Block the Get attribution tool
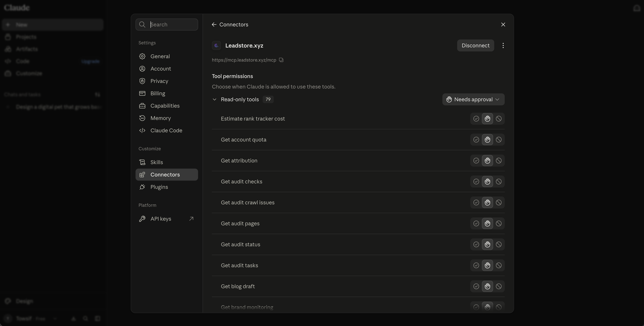Image resolution: width=644 pixels, height=326 pixels. coord(499,161)
